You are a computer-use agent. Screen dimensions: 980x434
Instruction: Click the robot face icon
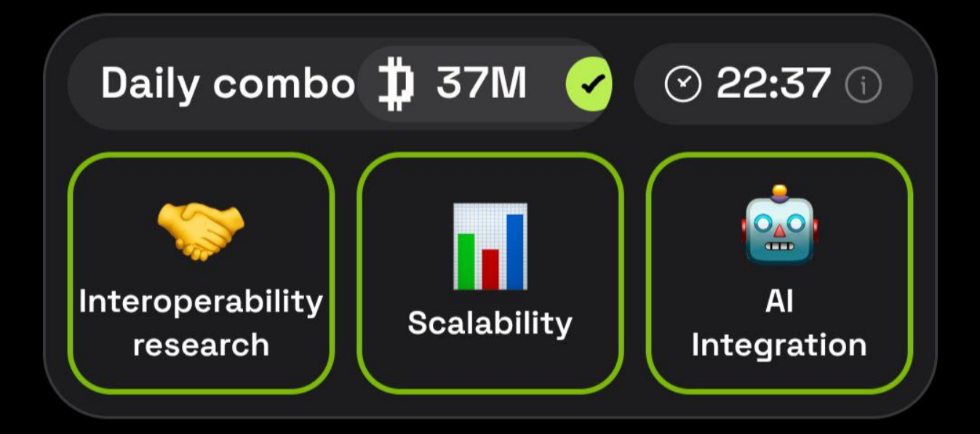pyautogui.click(x=779, y=225)
